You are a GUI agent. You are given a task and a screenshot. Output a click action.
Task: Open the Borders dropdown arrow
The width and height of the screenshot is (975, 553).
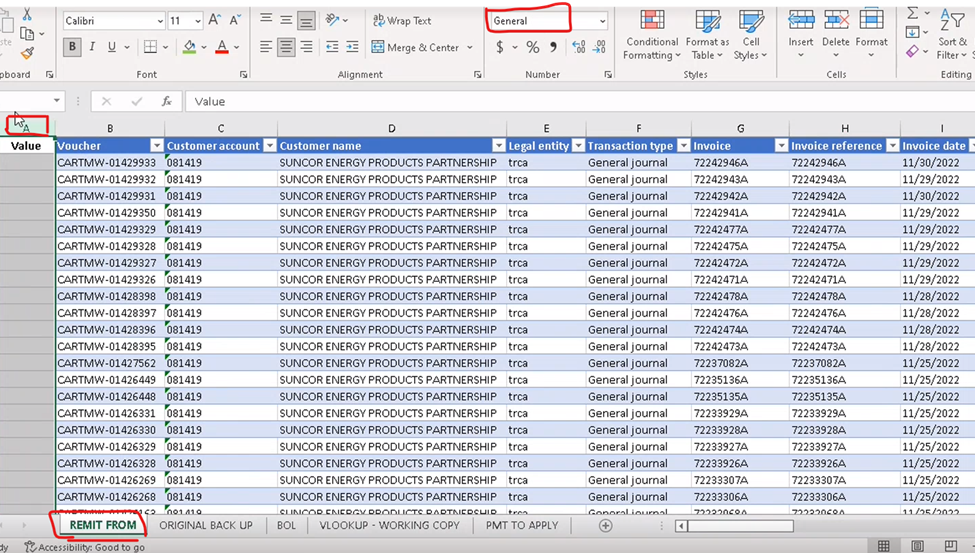coord(165,47)
